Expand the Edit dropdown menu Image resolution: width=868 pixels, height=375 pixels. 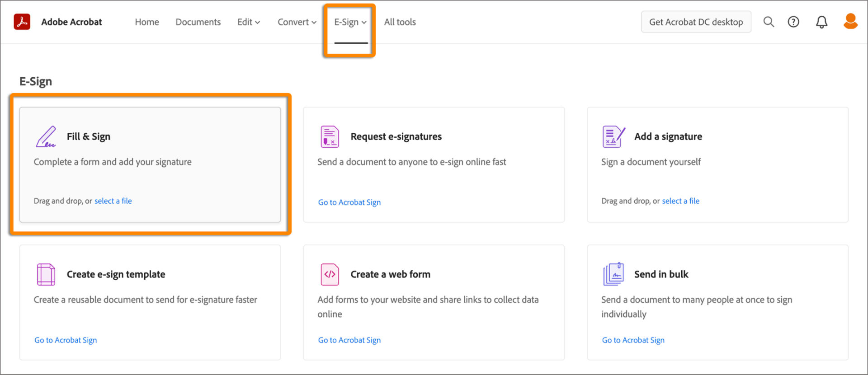pyautogui.click(x=249, y=22)
